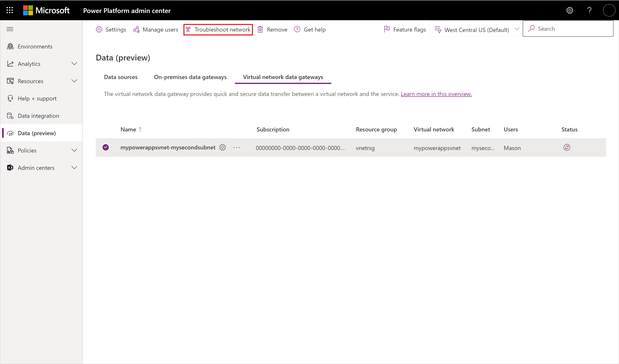
Task: Select Virtual network data gateways tab
Action: tap(283, 77)
